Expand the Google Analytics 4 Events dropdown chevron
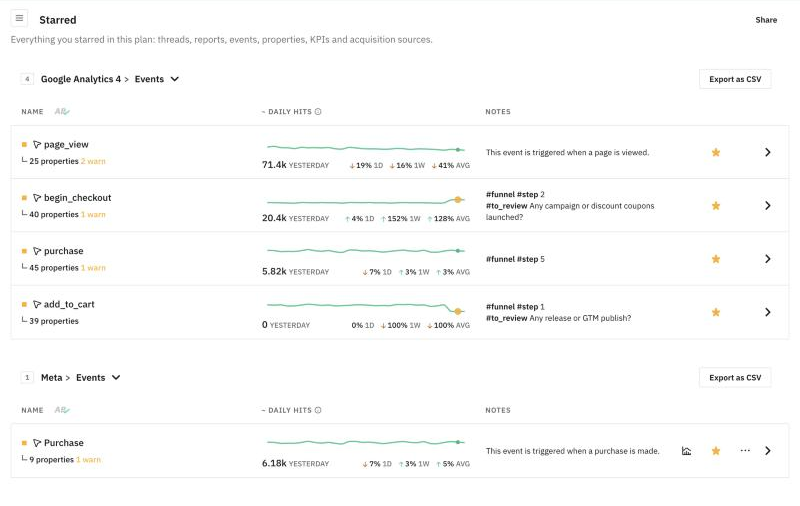 [x=174, y=79]
